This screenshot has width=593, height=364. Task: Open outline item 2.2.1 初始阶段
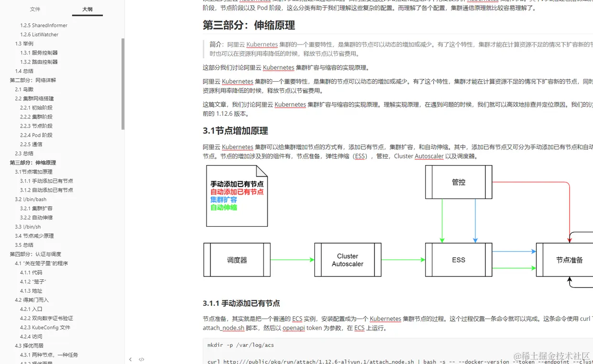(36, 108)
